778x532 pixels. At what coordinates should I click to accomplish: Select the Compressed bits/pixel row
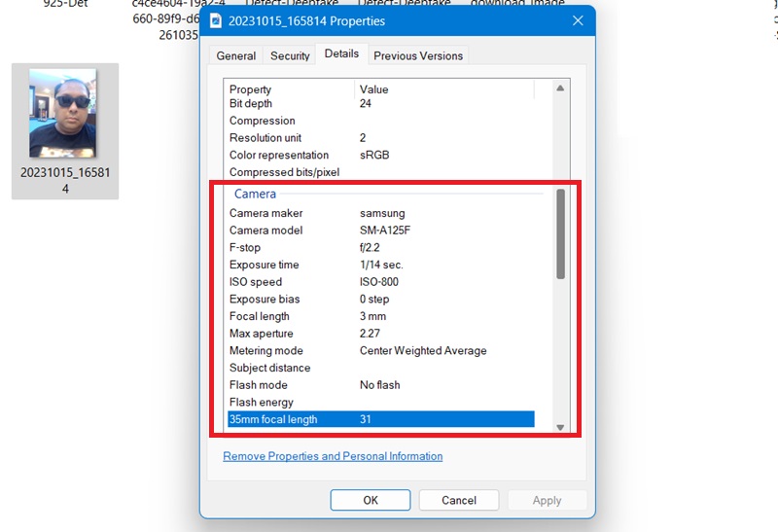(380, 172)
